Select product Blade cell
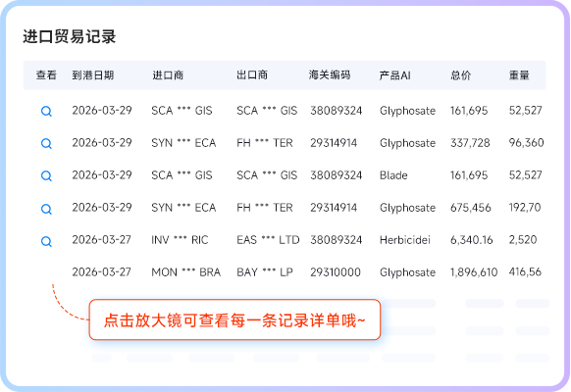This screenshot has height=392, width=571. tap(393, 175)
